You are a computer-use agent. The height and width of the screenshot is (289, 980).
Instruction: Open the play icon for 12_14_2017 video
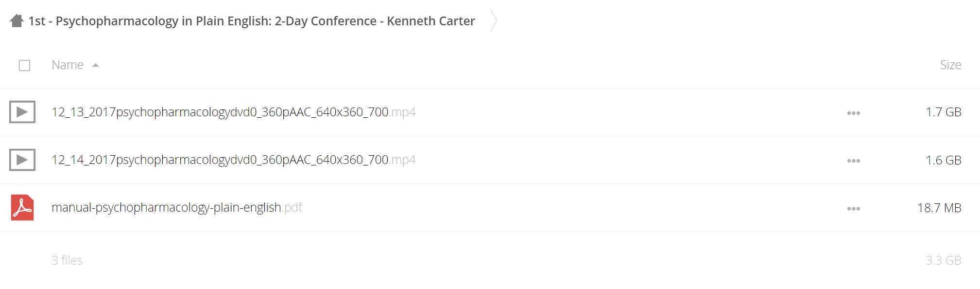click(x=22, y=160)
